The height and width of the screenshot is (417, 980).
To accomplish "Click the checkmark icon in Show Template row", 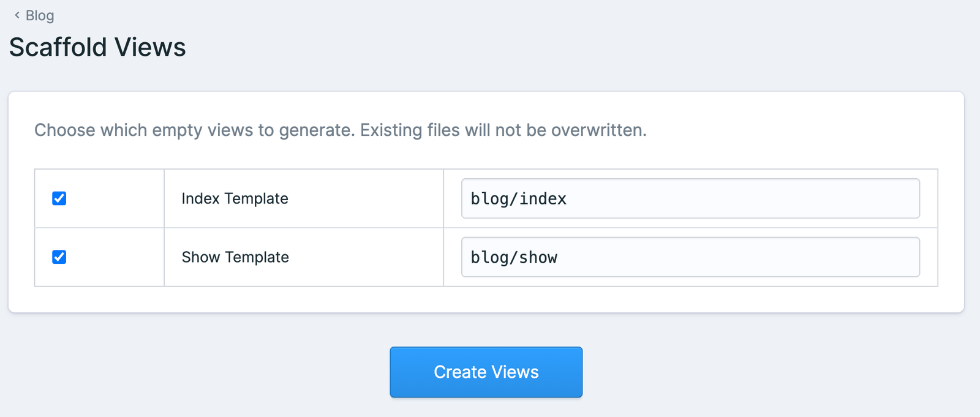I will click(59, 257).
